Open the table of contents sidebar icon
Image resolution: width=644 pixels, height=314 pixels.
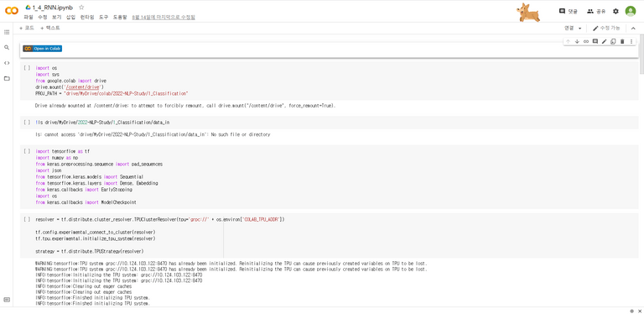[7, 32]
